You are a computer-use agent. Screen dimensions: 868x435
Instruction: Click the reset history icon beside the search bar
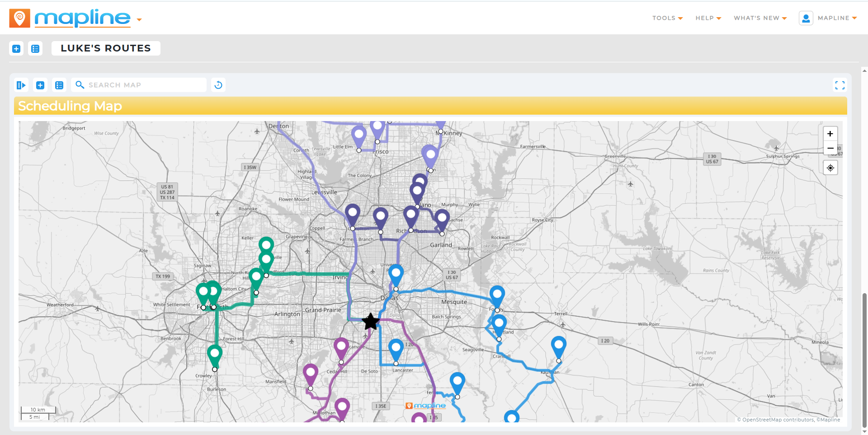(x=218, y=85)
